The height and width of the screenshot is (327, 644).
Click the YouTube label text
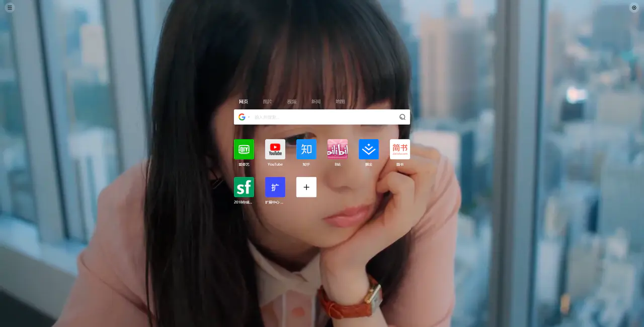(275, 164)
